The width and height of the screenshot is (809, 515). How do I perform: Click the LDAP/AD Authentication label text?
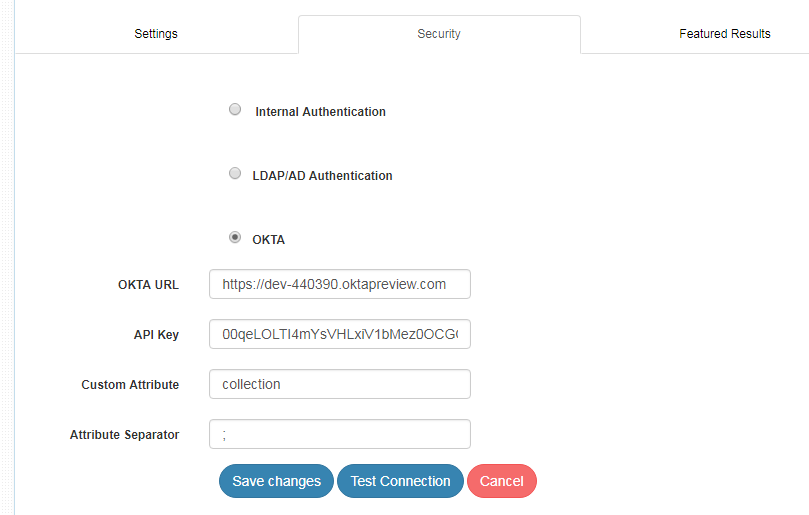click(322, 176)
